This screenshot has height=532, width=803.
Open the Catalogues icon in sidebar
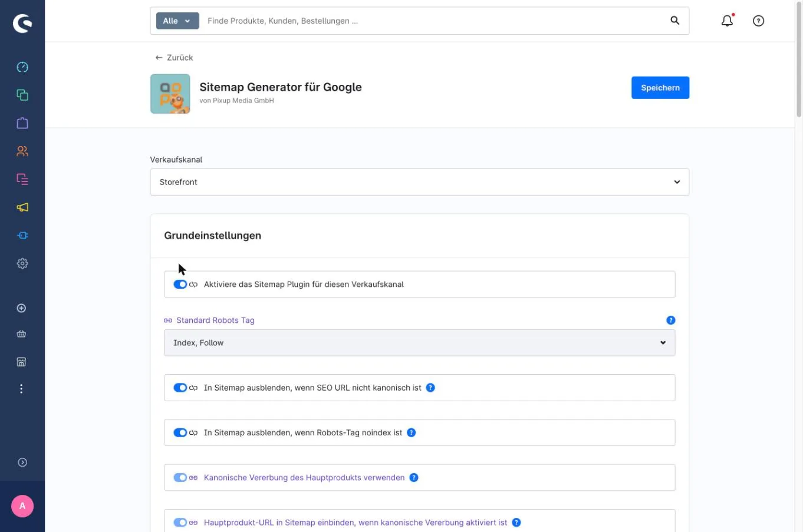point(22,95)
